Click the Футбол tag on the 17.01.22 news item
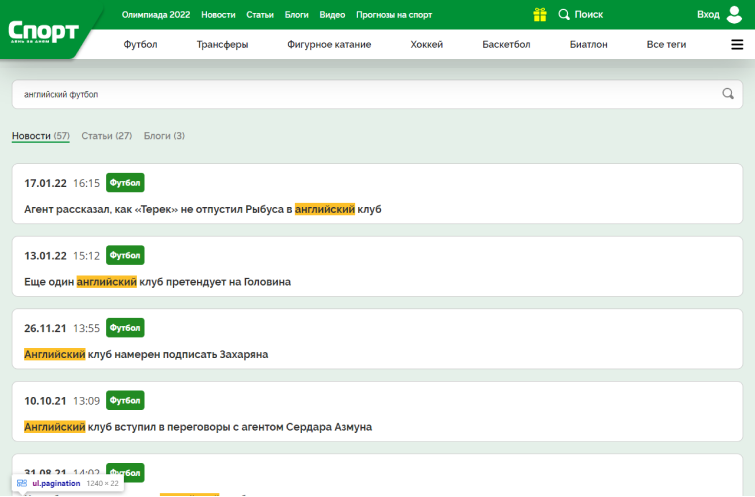Image resolution: width=755 pixels, height=497 pixels. 125,183
